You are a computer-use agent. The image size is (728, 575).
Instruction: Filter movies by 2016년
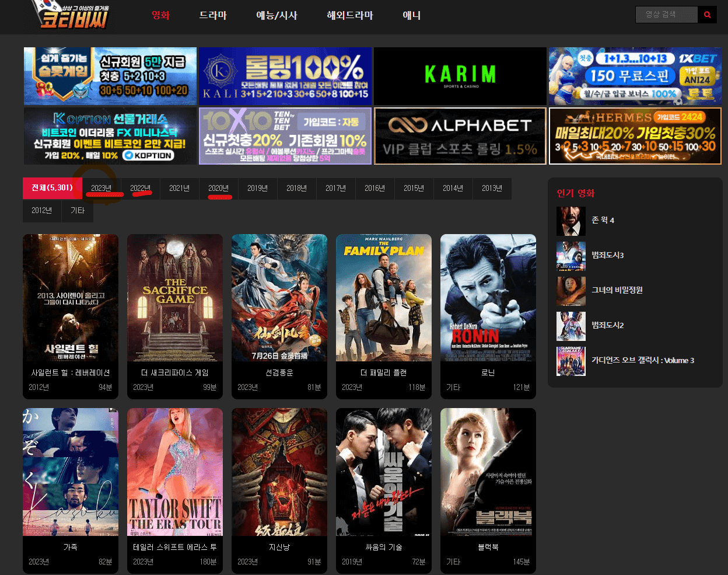374,188
